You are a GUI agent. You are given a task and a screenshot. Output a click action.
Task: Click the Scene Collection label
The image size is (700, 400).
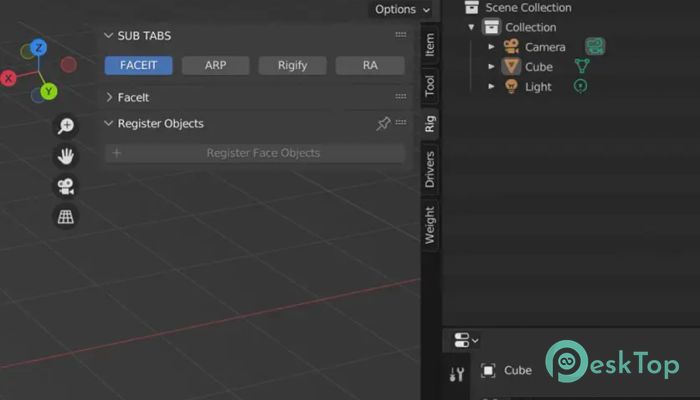point(529,8)
